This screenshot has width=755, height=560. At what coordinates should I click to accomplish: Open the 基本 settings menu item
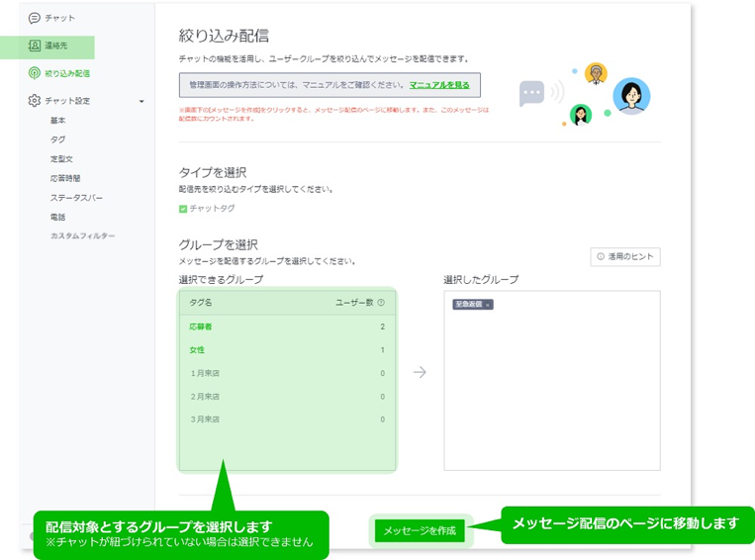pos(57,121)
